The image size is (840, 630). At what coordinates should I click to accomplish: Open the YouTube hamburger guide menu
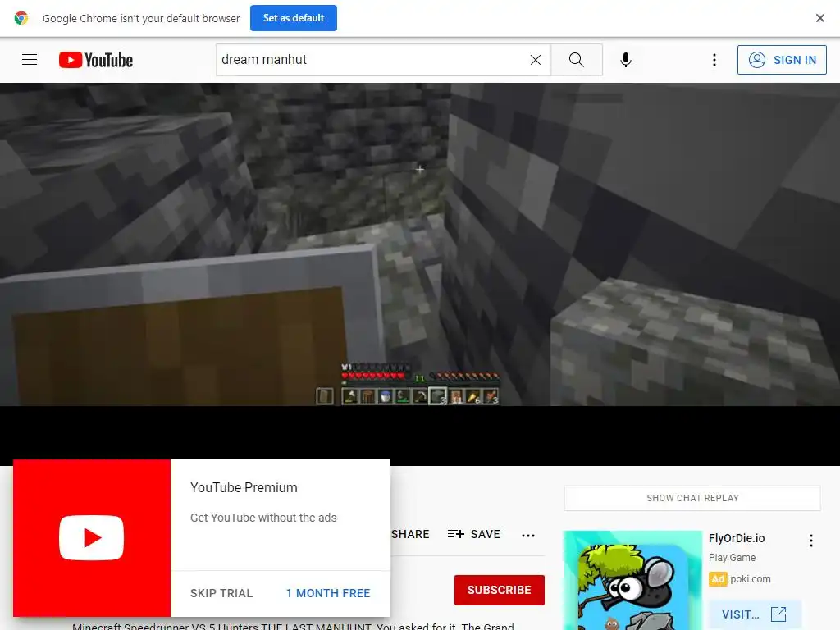point(30,60)
